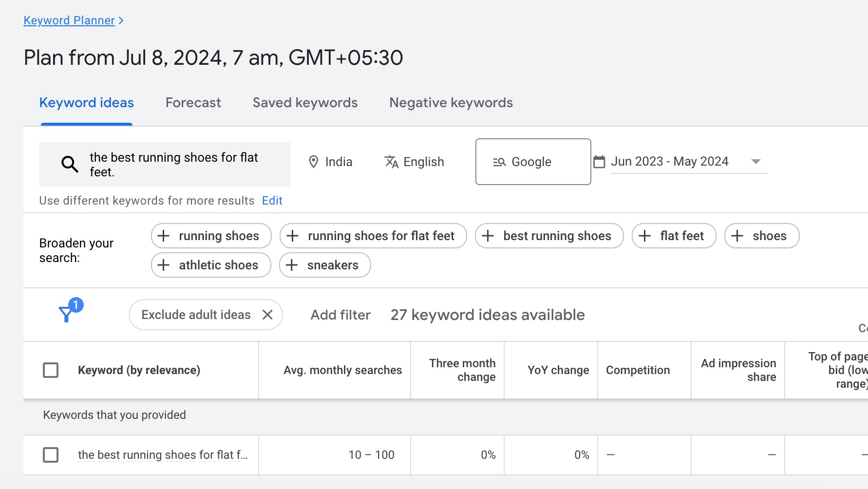The width and height of the screenshot is (868, 489).
Task: Click plus icon on best running shoes chip
Action: pos(488,236)
